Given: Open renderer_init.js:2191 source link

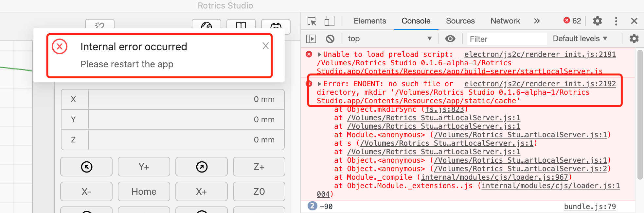Looking at the screenshot, I should click(540, 55).
